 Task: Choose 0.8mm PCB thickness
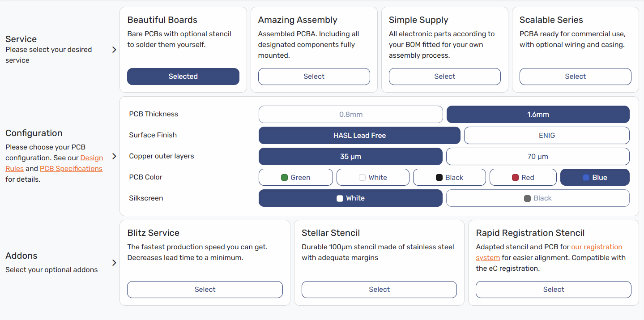pyautogui.click(x=350, y=115)
